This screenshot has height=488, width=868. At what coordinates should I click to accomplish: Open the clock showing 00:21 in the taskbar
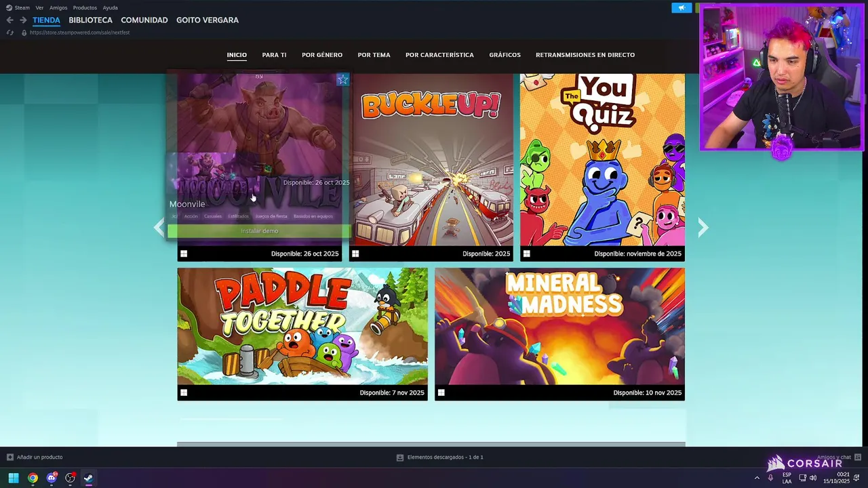coord(836,478)
